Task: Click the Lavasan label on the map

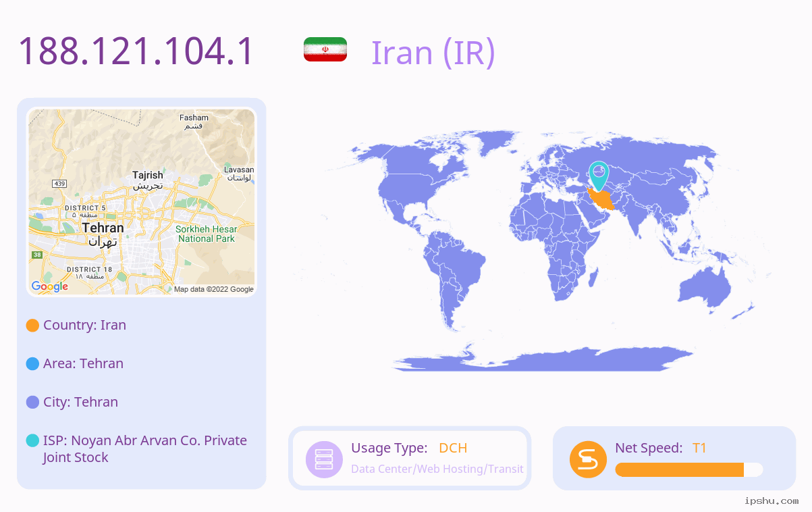Action: point(239,174)
